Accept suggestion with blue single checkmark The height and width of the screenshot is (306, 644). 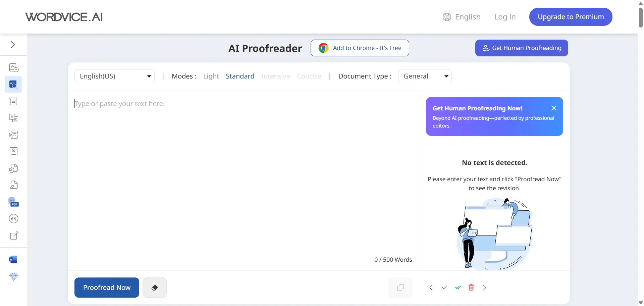click(x=444, y=288)
